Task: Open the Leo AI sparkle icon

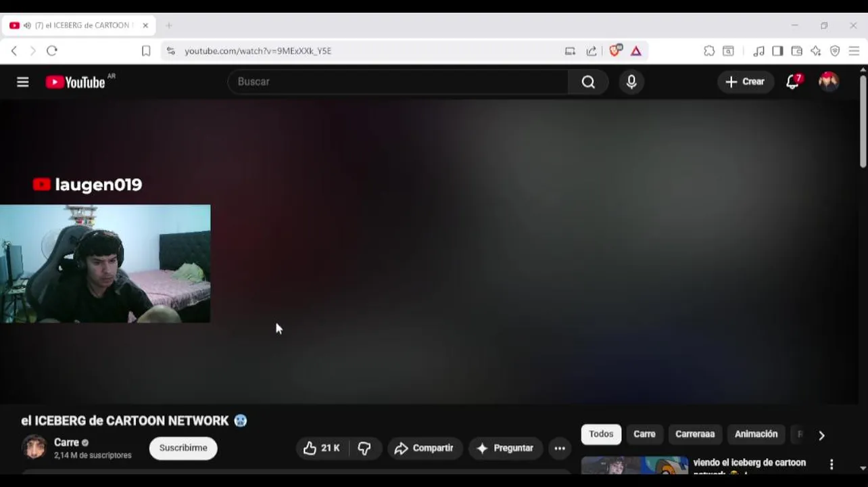Action: pyautogui.click(x=816, y=51)
